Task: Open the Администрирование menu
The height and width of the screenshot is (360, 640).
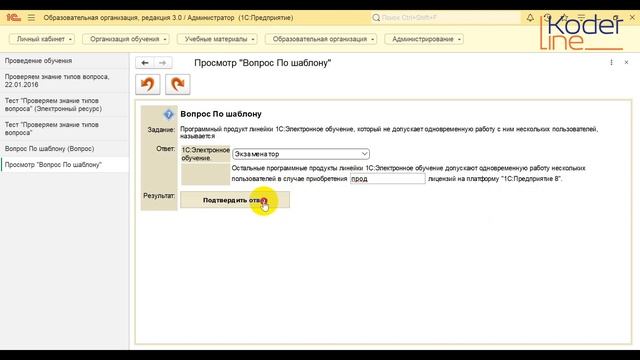Action: (x=424, y=39)
